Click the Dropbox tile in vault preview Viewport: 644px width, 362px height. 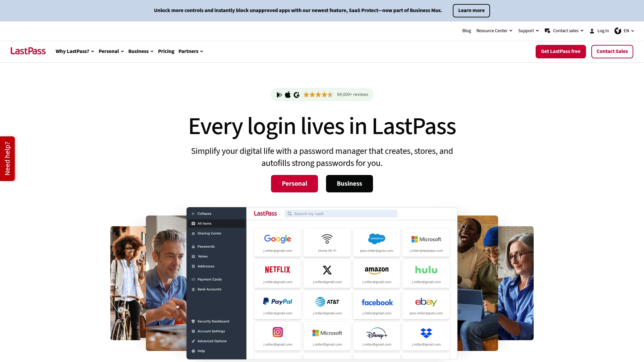(426, 336)
